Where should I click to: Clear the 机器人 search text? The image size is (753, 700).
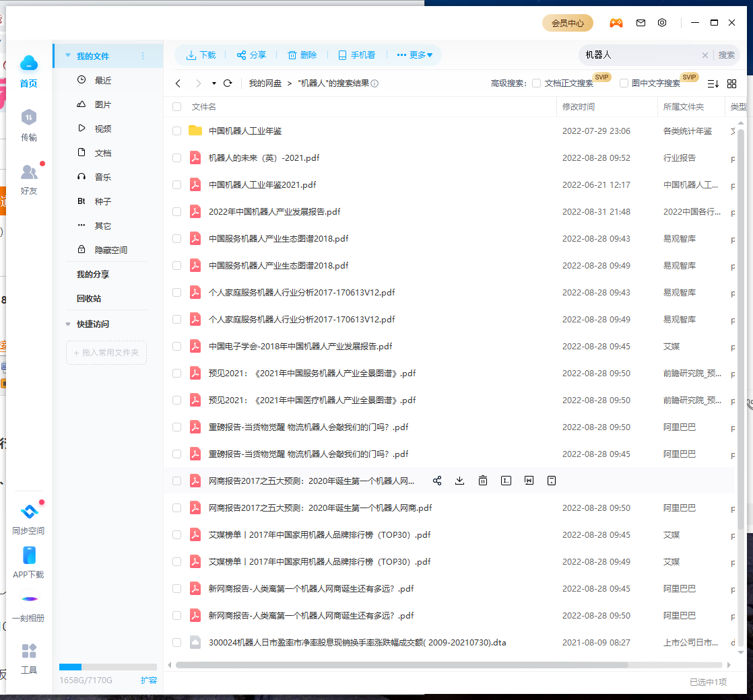coord(705,55)
